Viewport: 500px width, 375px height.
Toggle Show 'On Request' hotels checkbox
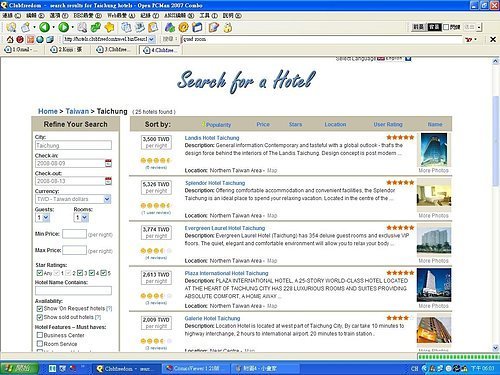point(40,308)
